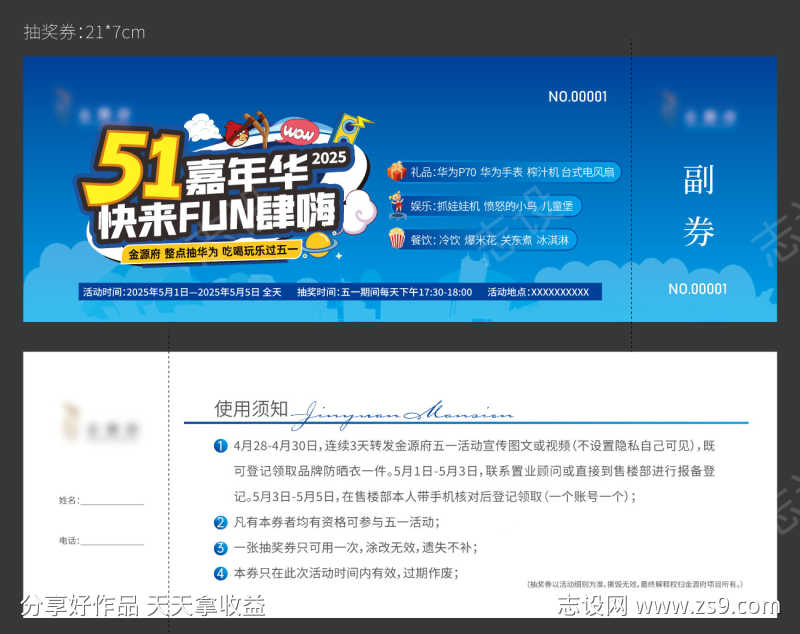Select the planet ring graphic near FUN text
The height and width of the screenshot is (634, 800).
(x=318, y=246)
